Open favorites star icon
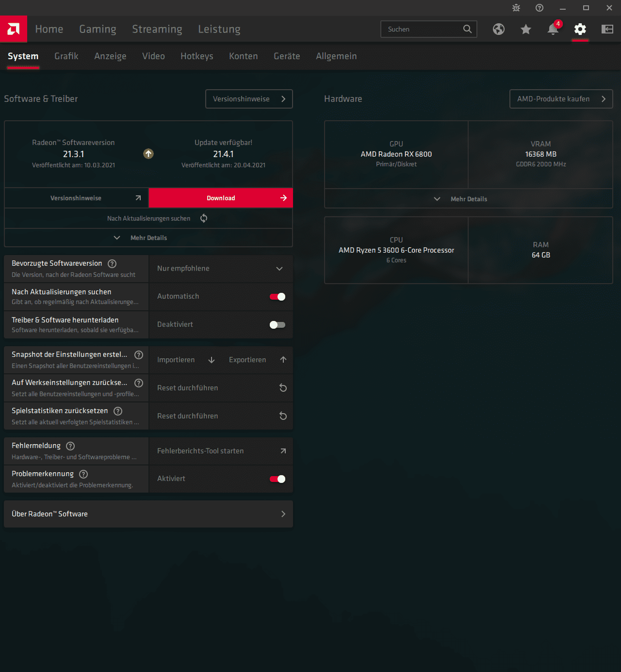 [526, 29]
